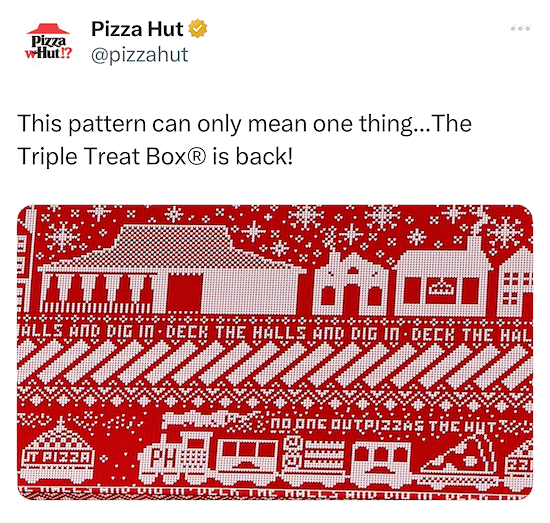
Task: Select the Triple Treat Box® text
Action: point(112,156)
